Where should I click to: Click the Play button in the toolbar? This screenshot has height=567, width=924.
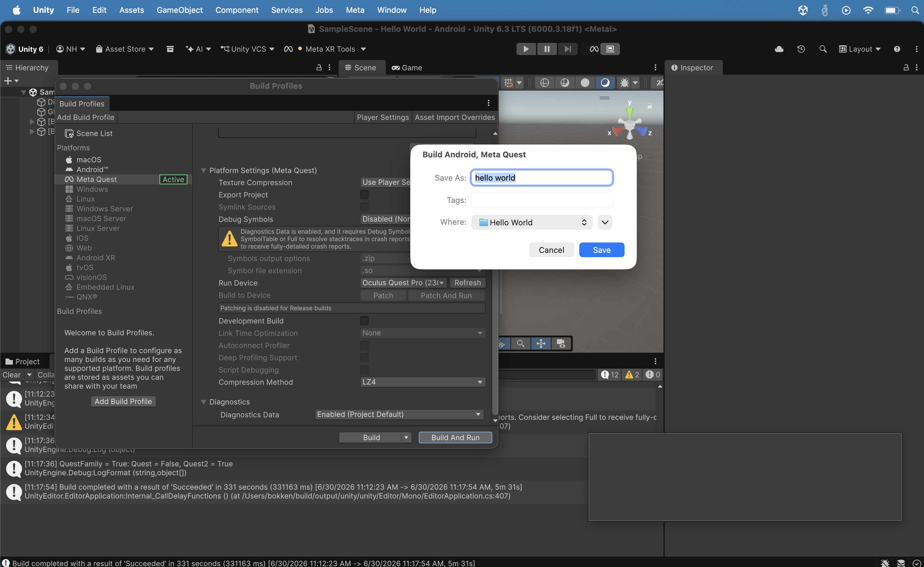(526, 49)
